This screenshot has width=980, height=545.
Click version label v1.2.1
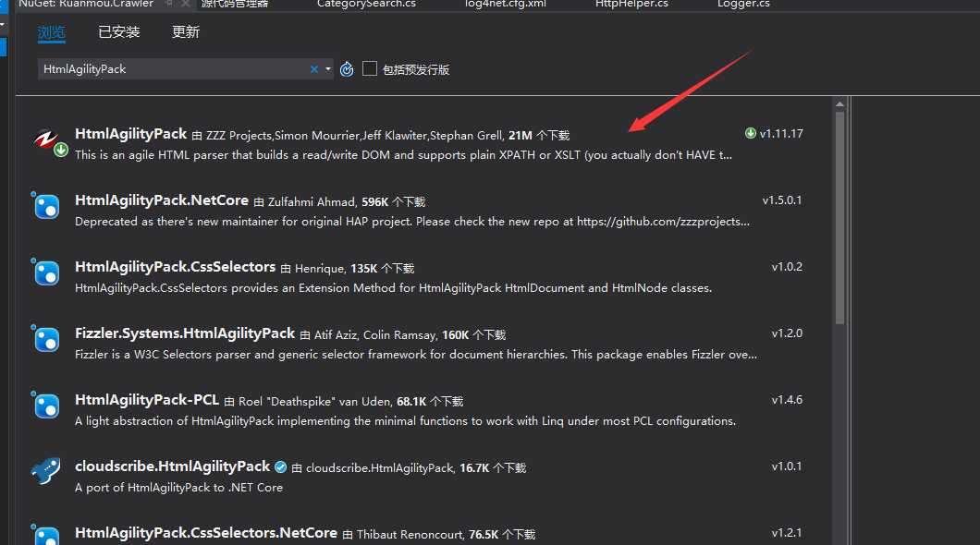(787, 532)
